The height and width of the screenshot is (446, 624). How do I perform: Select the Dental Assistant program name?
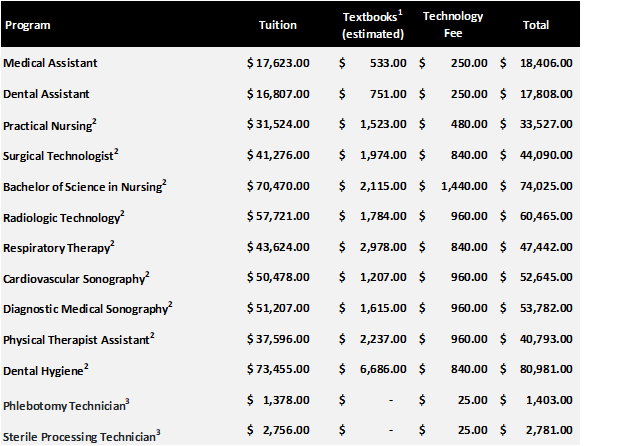[x=47, y=94]
